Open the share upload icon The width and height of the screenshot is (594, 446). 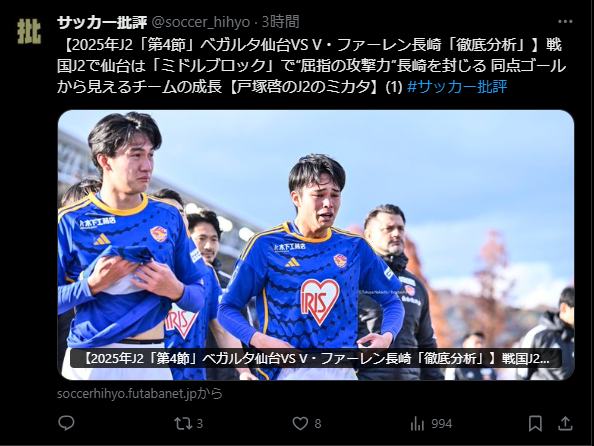click(565, 423)
